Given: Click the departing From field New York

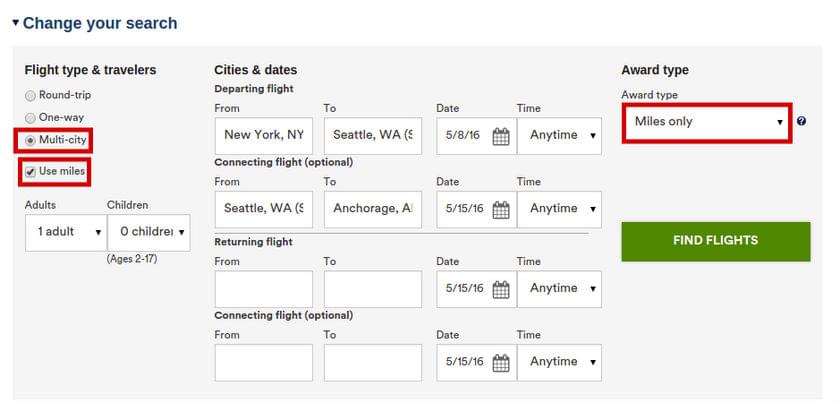Looking at the screenshot, I should coord(264,136).
